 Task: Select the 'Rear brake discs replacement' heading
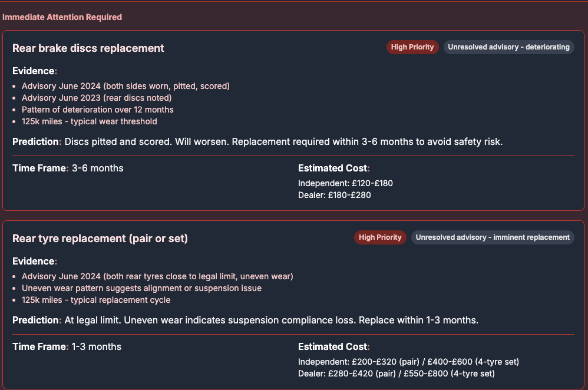point(88,48)
